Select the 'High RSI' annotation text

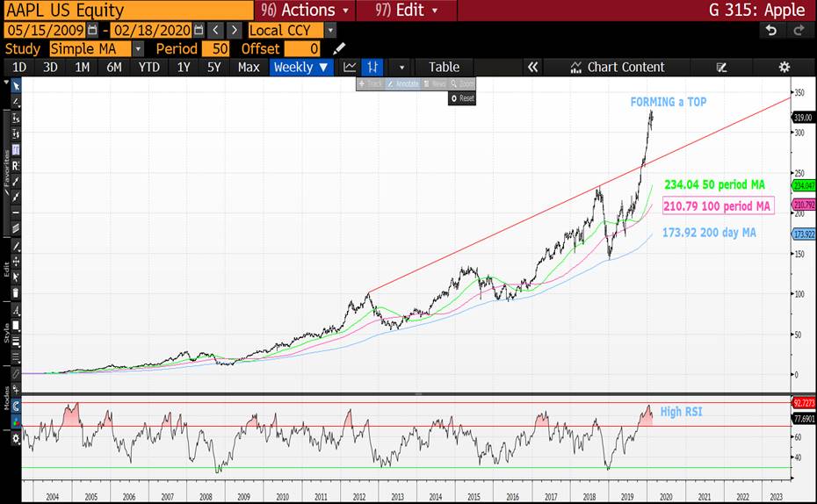pos(682,412)
